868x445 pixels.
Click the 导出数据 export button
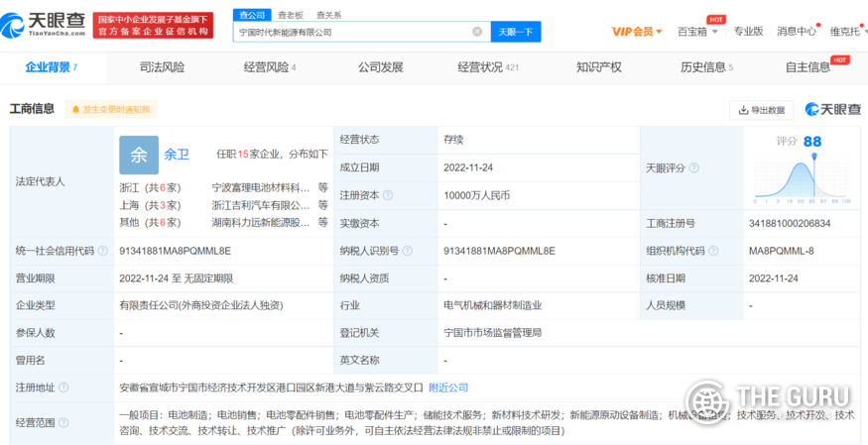click(x=761, y=110)
